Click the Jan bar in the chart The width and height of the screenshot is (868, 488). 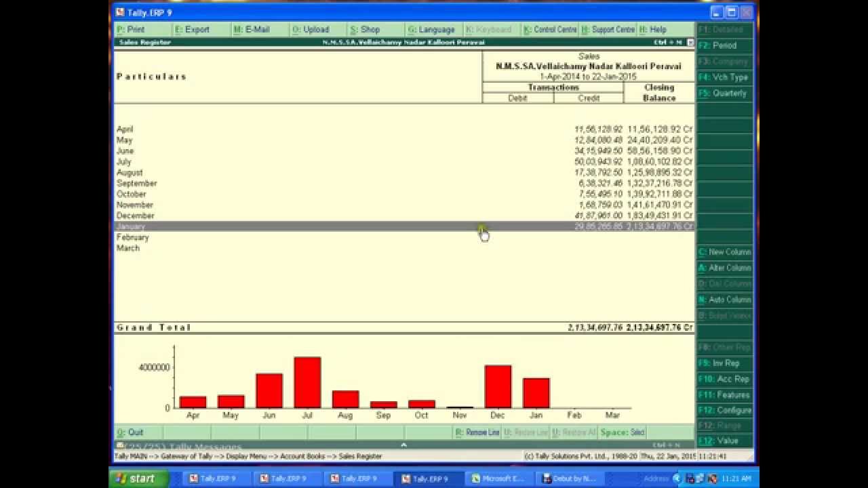coord(536,393)
